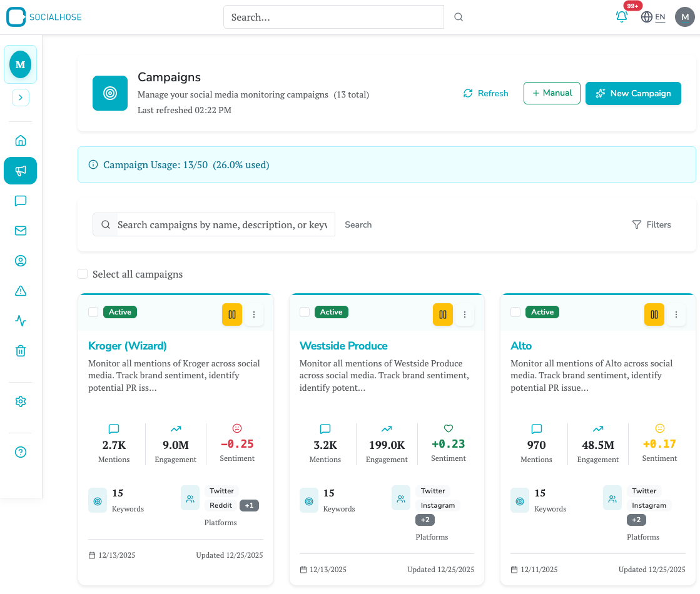700x594 pixels.
Task: Open the mail envelope sidebar icon
Action: [x=21, y=231]
